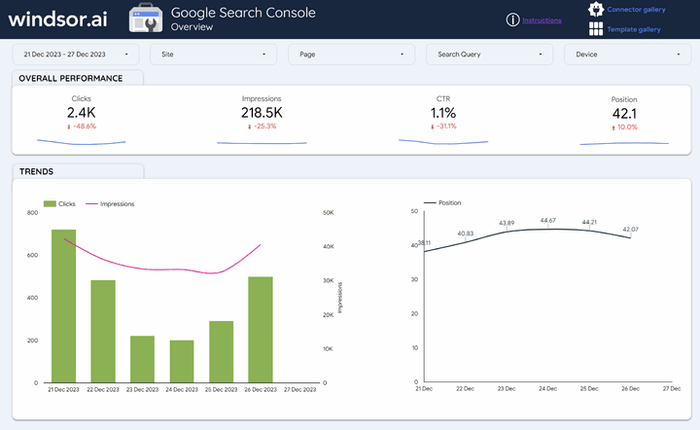Open the Template gallery link
Screen dimensions: 700x430
[633, 29]
